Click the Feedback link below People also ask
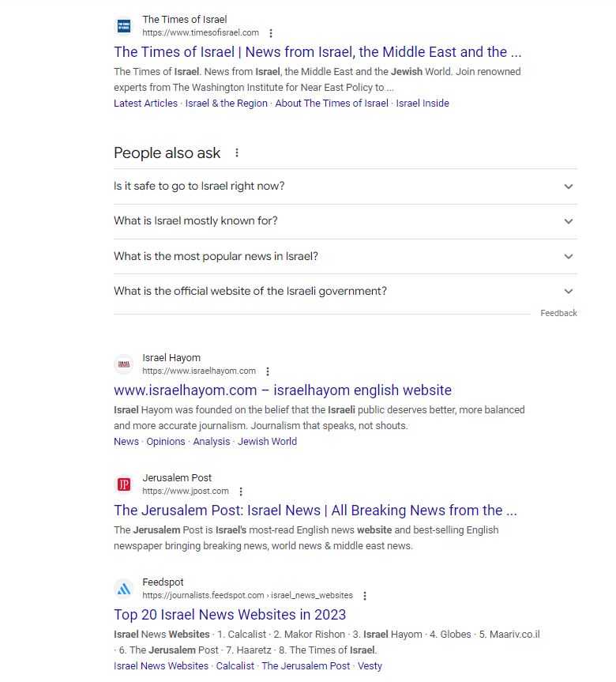 [x=559, y=313]
